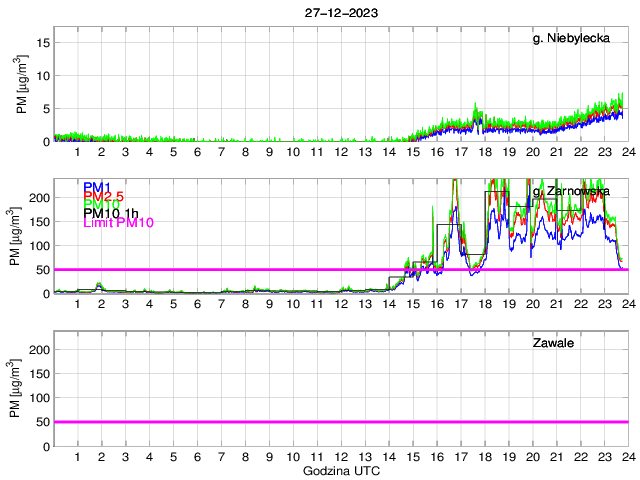Select the g. Niebylecka station label
Viewport: 640px width, 480px height.
pos(578,39)
